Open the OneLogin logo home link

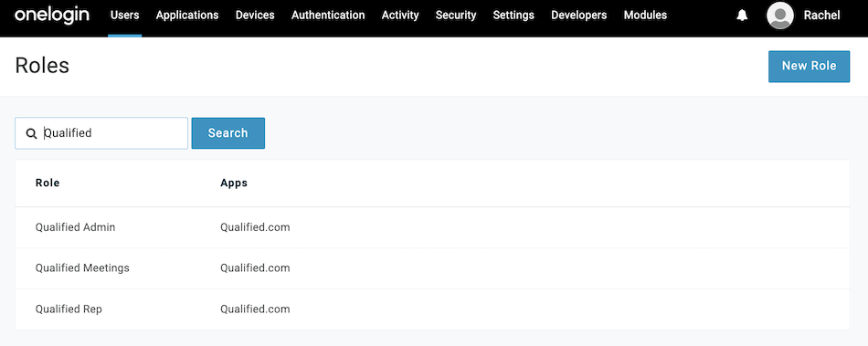tap(51, 15)
